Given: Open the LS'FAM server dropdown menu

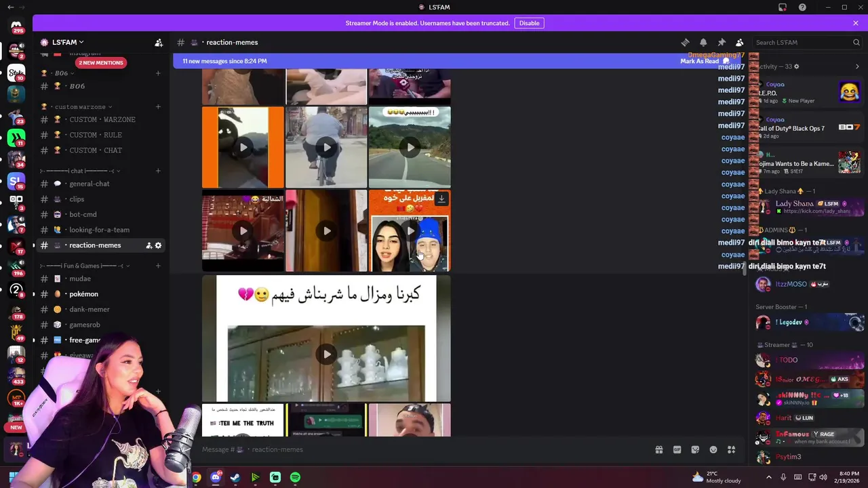Looking at the screenshot, I should [68, 42].
